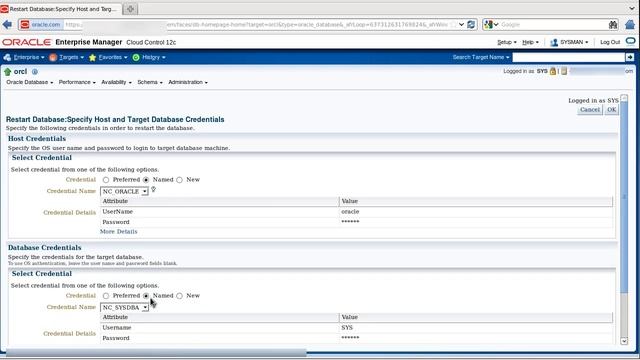The height and width of the screenshot is (360, 640).
Task: Click the binoculars search icon
Action: point(613,24)
